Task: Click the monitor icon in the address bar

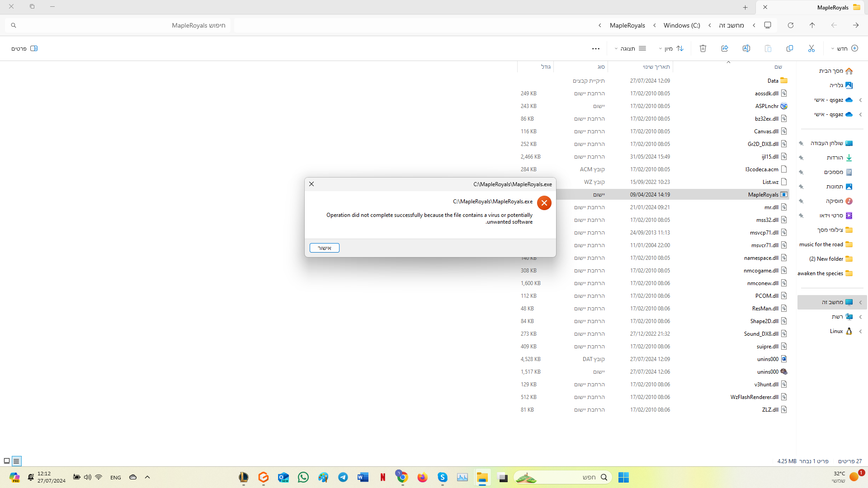Action: (768, 25)
